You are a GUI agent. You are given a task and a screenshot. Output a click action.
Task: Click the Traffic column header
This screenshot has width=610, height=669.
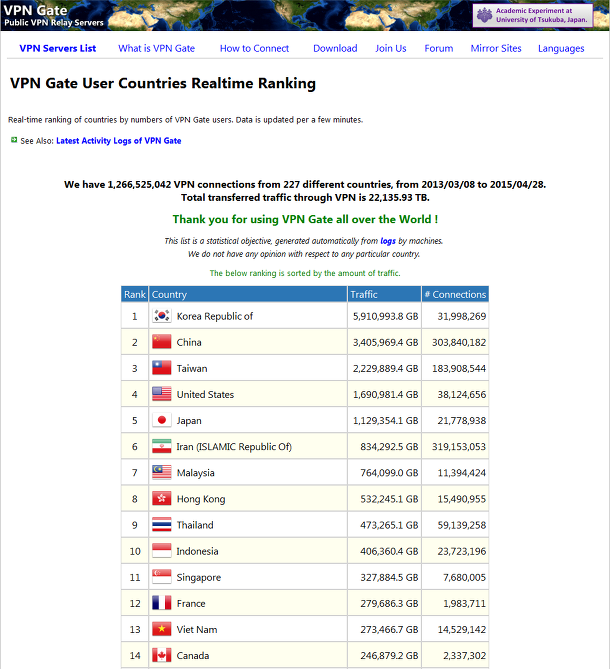(384, 294)
